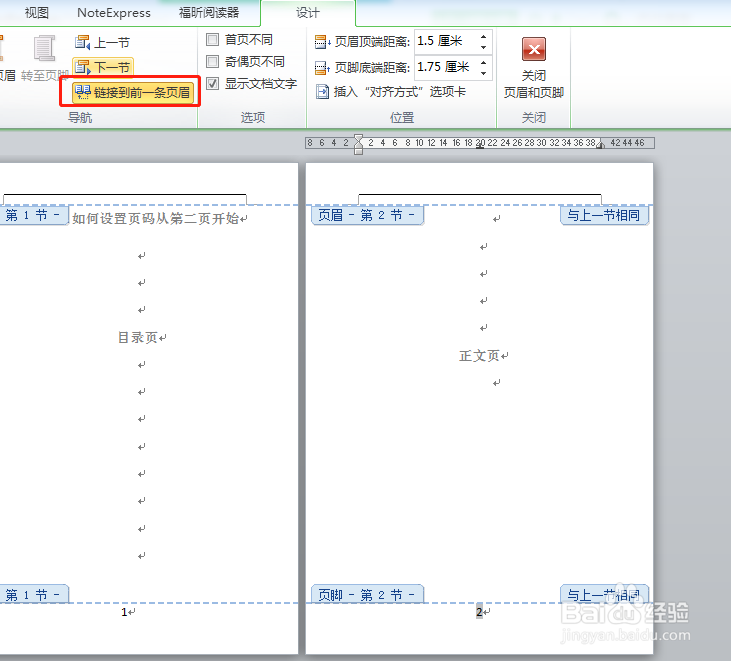
Task: Uncheck 显示文档文字 checkbox
Action: coord(213,83)
